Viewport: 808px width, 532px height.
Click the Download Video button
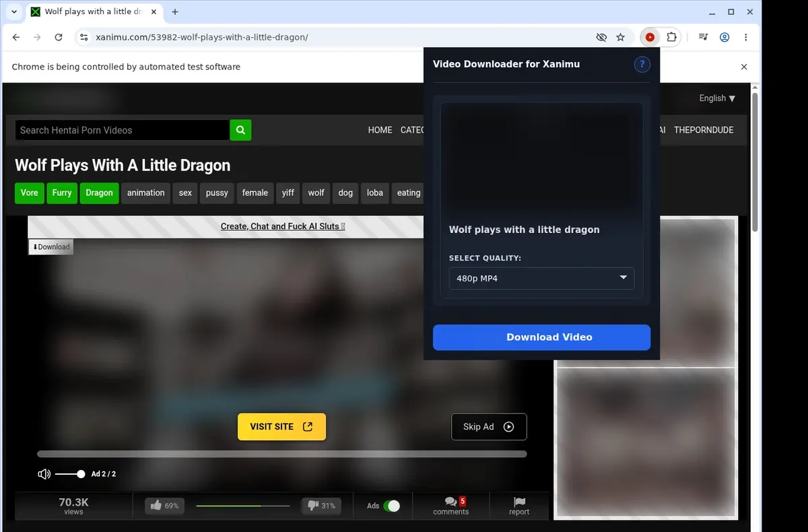[541, 337]
